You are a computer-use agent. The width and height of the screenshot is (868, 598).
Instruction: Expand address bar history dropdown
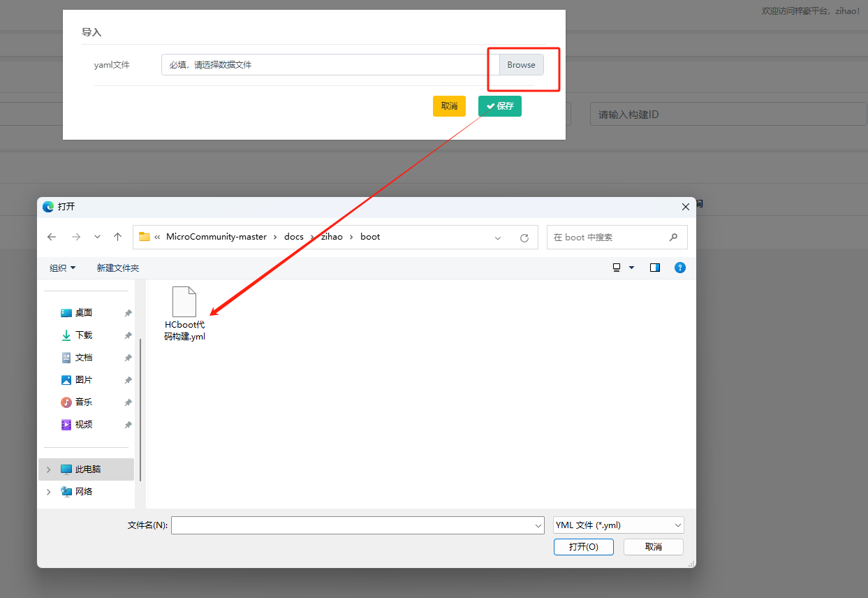coord(498,238)
